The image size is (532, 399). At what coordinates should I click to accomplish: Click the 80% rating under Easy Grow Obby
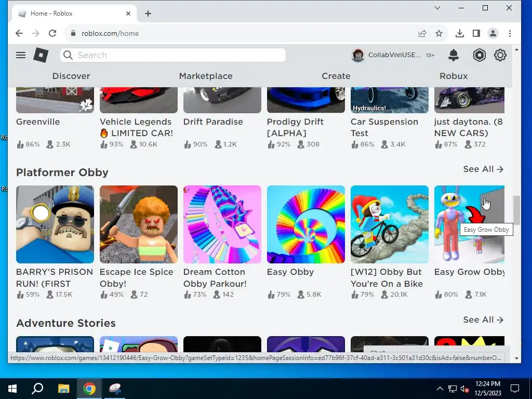(x=451, y=295)
